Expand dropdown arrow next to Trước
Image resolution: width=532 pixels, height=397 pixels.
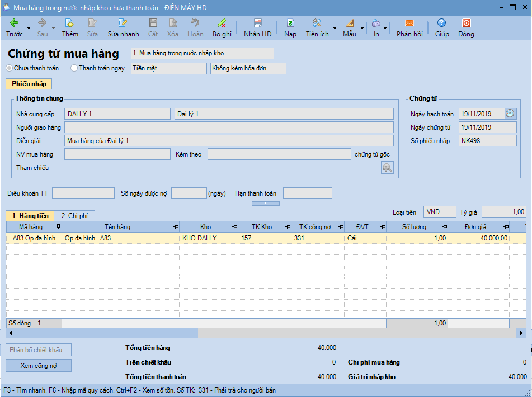29,28
